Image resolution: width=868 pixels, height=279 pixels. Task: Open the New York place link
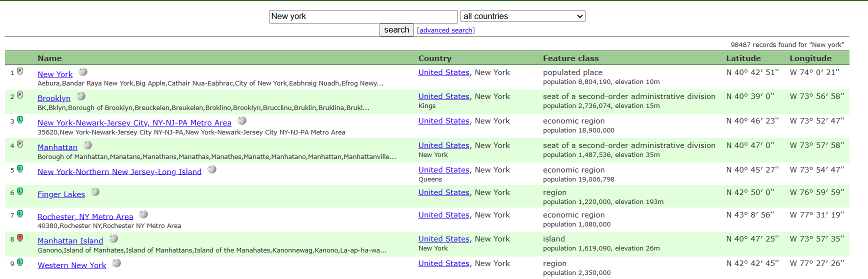click(55, 74)
